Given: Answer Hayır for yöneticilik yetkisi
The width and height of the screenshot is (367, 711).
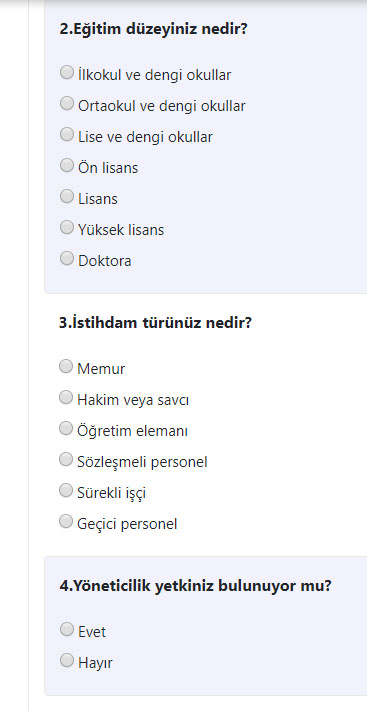Looking at the screenshot, I should pos(67,661).
